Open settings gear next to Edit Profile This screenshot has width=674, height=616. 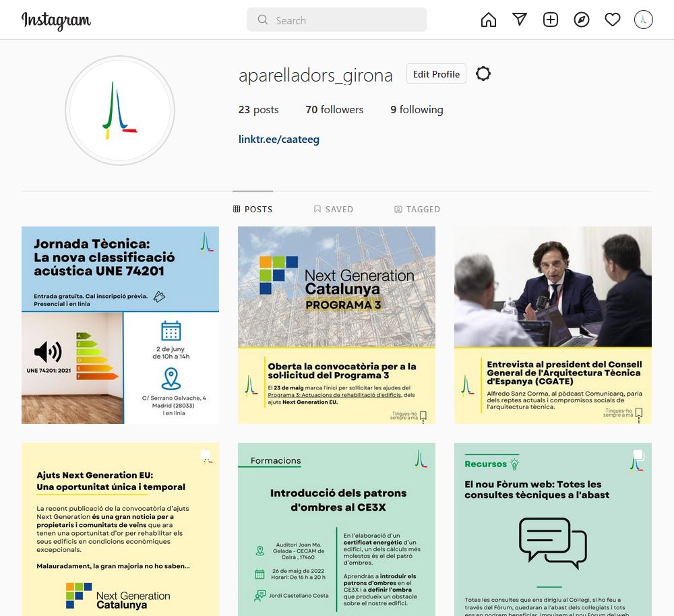click(x=483, y=73)
